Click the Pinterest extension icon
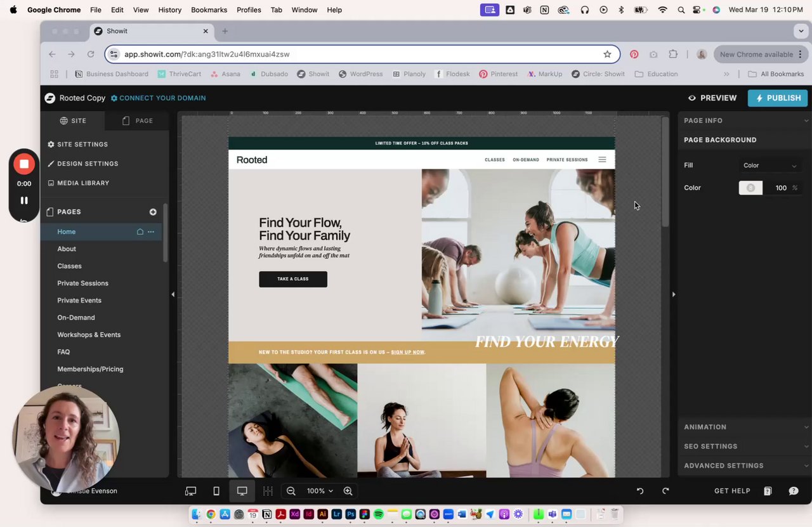The image size is (812, 527). coord(634,55)
